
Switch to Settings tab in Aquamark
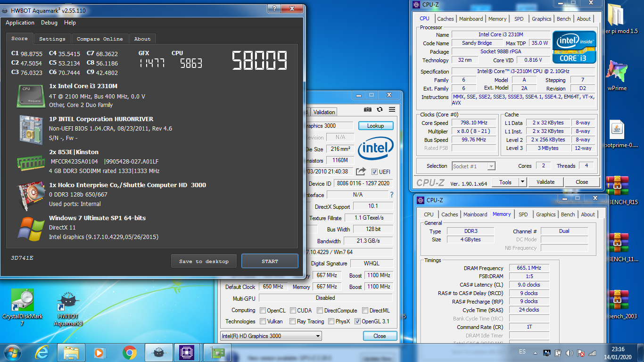click(52, 39)
